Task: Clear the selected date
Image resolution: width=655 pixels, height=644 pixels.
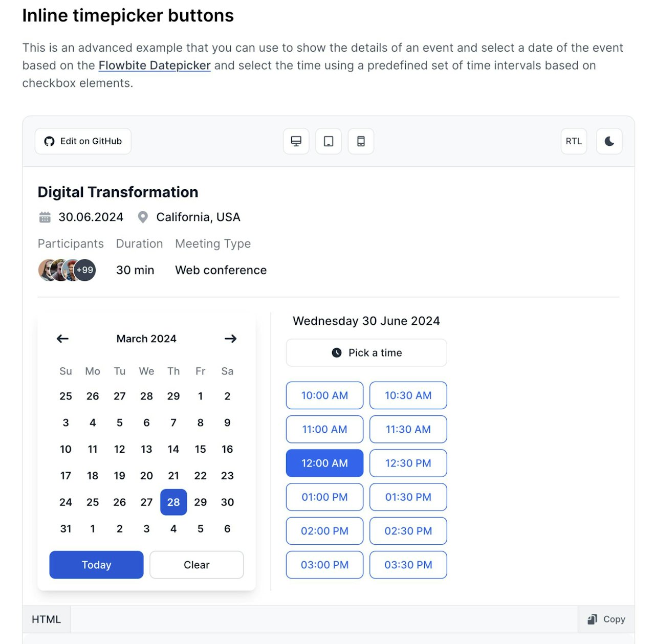Action: (196, 565)
